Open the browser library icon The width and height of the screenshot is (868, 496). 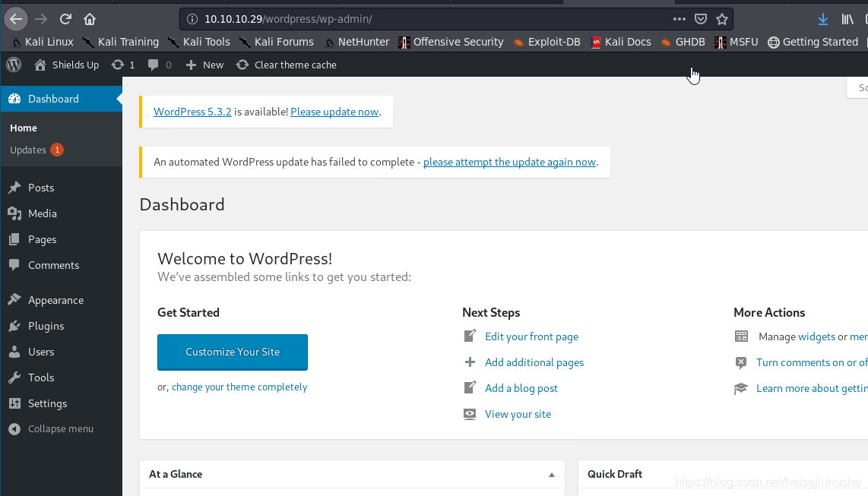[x=847, y=19]
